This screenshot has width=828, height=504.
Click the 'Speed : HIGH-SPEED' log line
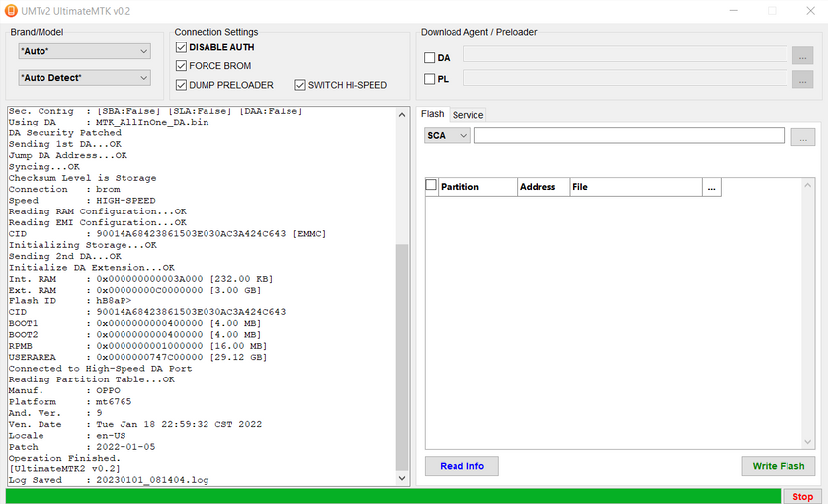(82, 201)
